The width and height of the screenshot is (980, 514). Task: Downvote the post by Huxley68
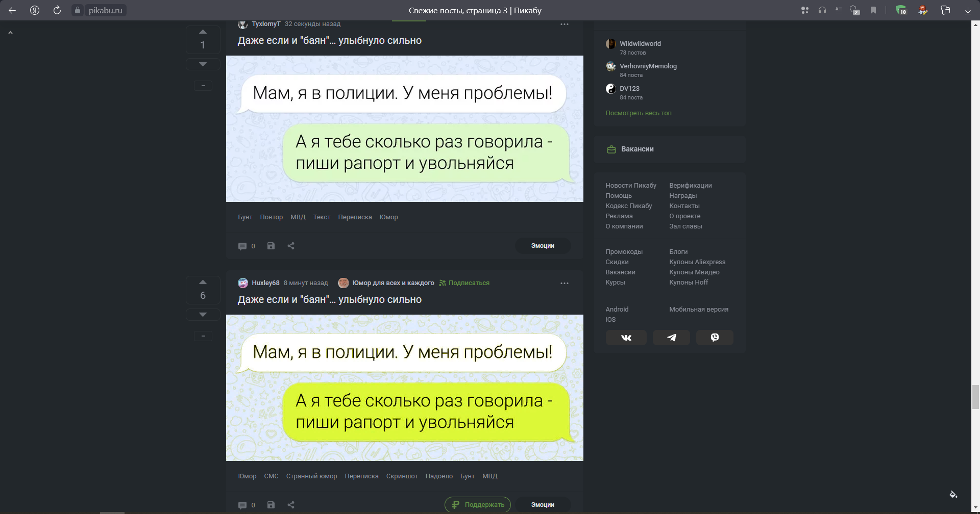pyautogui.click(x=203, y=315)
